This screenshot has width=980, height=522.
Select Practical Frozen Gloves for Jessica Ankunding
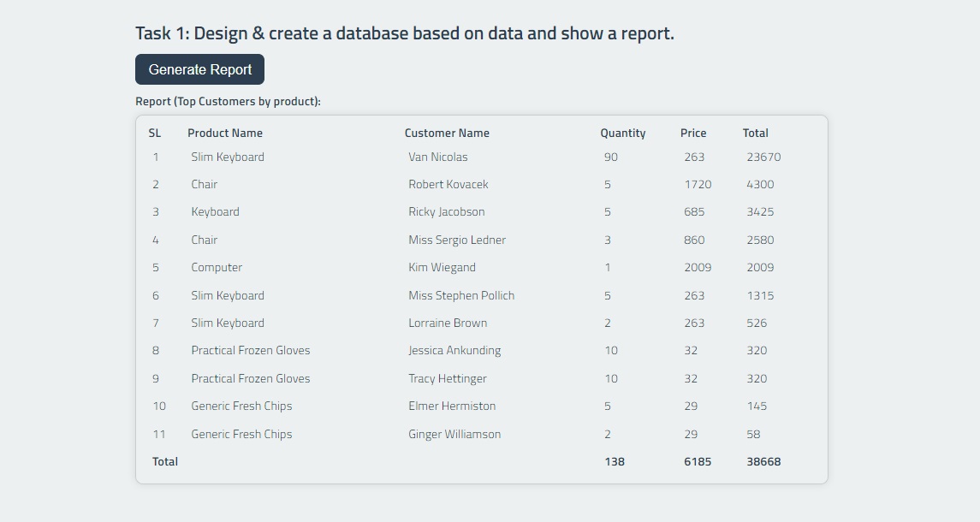[x=250, y=350]
